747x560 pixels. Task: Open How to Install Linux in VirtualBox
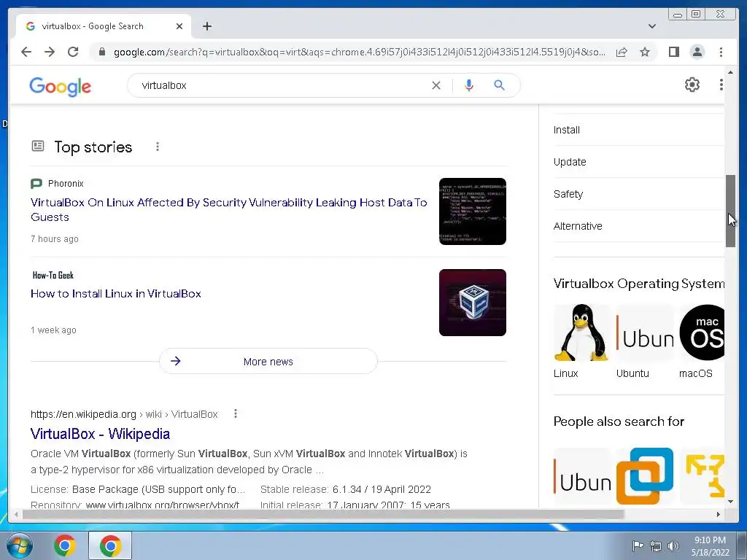coord(116,293)
